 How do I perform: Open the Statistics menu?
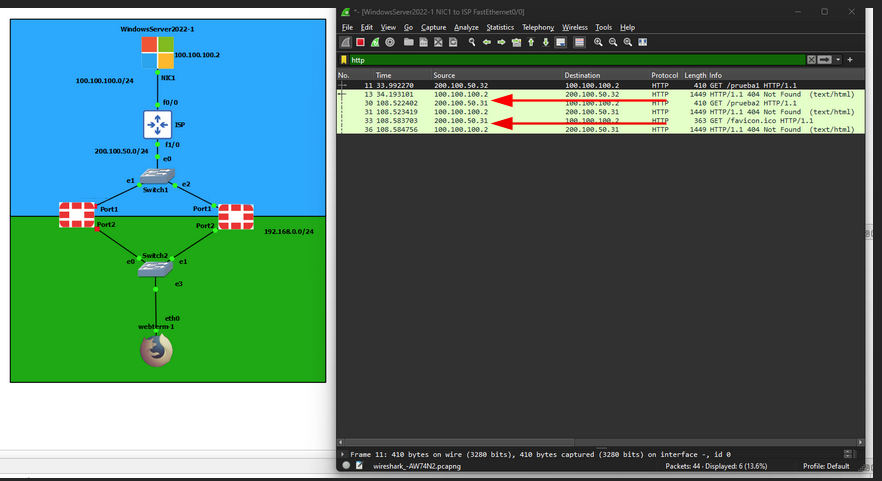(x=500, y=27)
